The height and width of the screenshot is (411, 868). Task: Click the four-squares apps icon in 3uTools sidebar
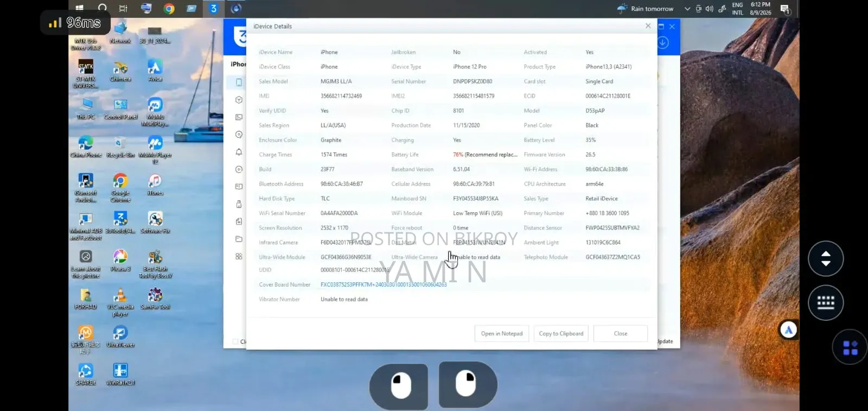[239, 256]
